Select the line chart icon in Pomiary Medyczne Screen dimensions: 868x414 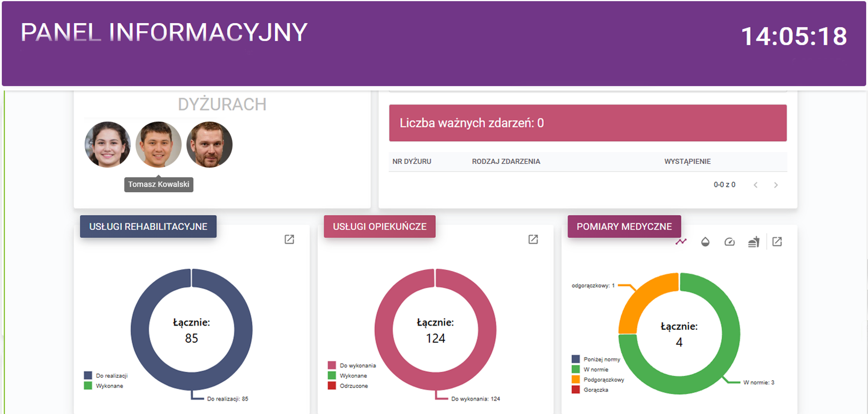[x=681, y=242]
